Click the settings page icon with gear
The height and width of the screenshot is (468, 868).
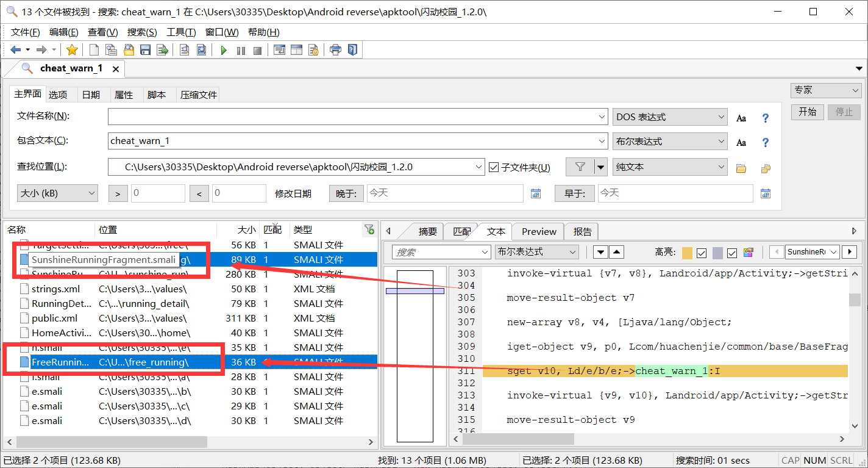point(313,49)
